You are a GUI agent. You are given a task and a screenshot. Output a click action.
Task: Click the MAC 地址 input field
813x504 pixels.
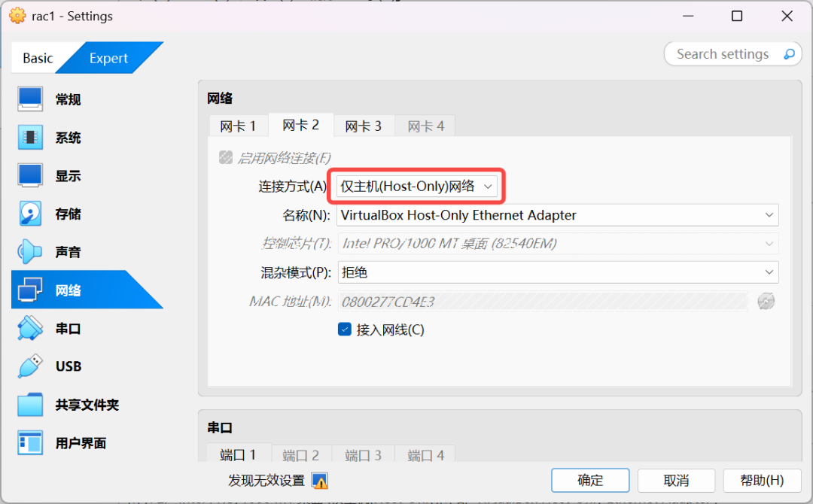click(x=543, y=302)
